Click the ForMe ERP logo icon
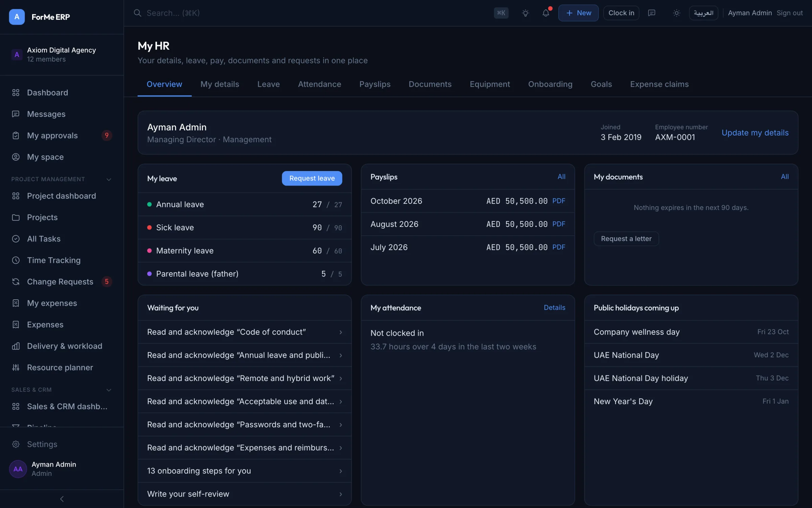812x508 pixels. 17,17
